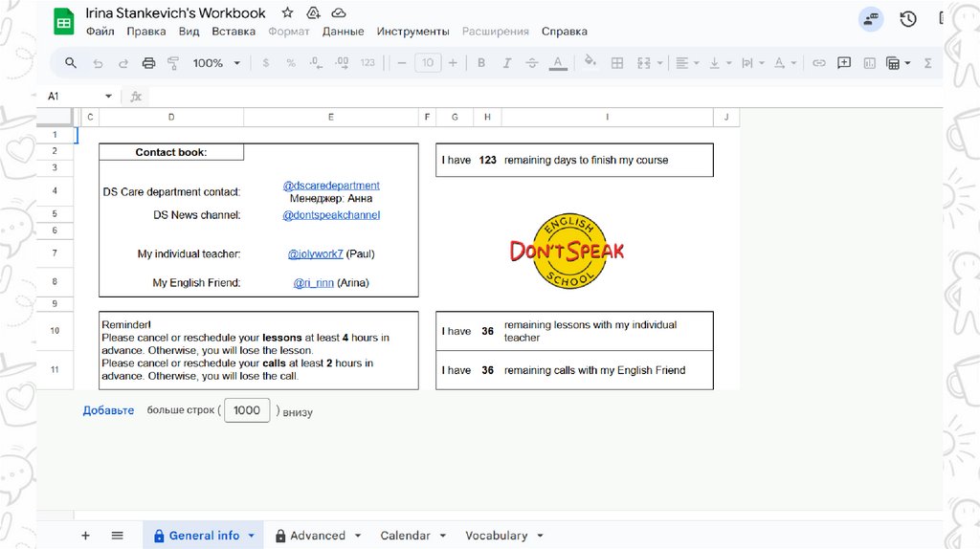The height and width of the screenshot is (549, 980).
Task: Open version history clock icon
Action: (908, 19)
